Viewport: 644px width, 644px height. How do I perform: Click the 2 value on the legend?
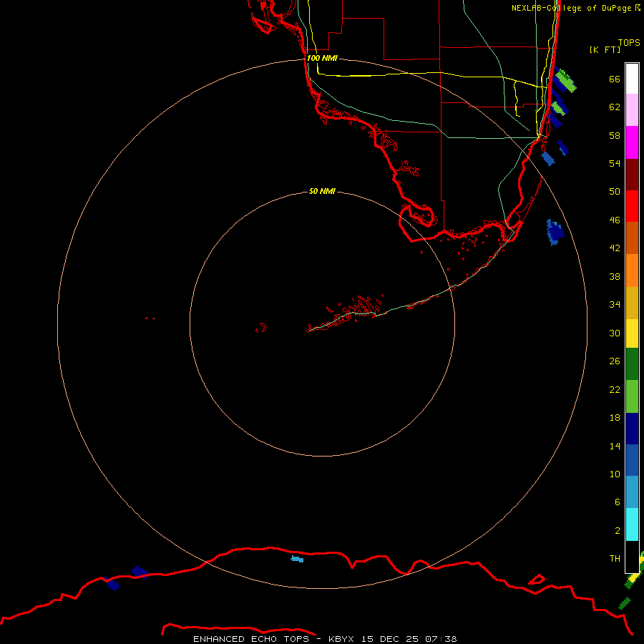(617, 531)
